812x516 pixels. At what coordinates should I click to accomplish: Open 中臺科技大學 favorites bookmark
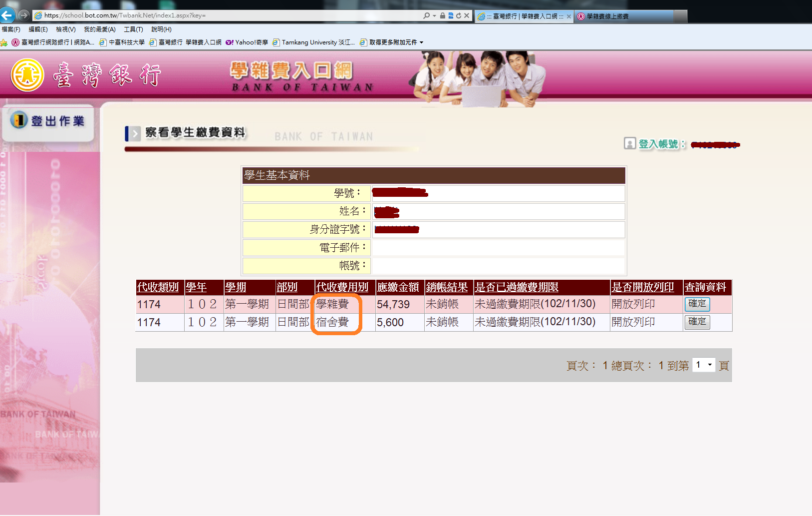(122, 42)
